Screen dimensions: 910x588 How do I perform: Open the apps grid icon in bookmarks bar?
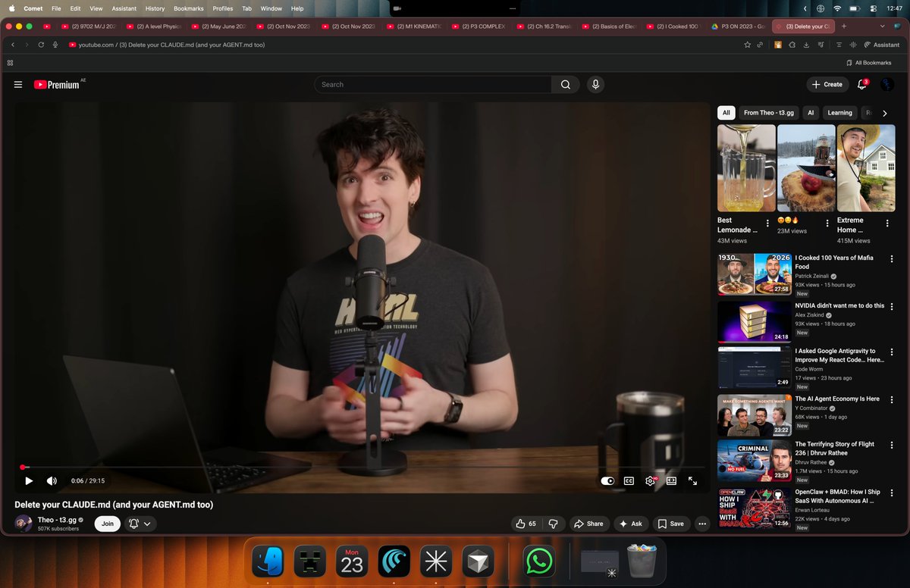[x=11, y=63]
